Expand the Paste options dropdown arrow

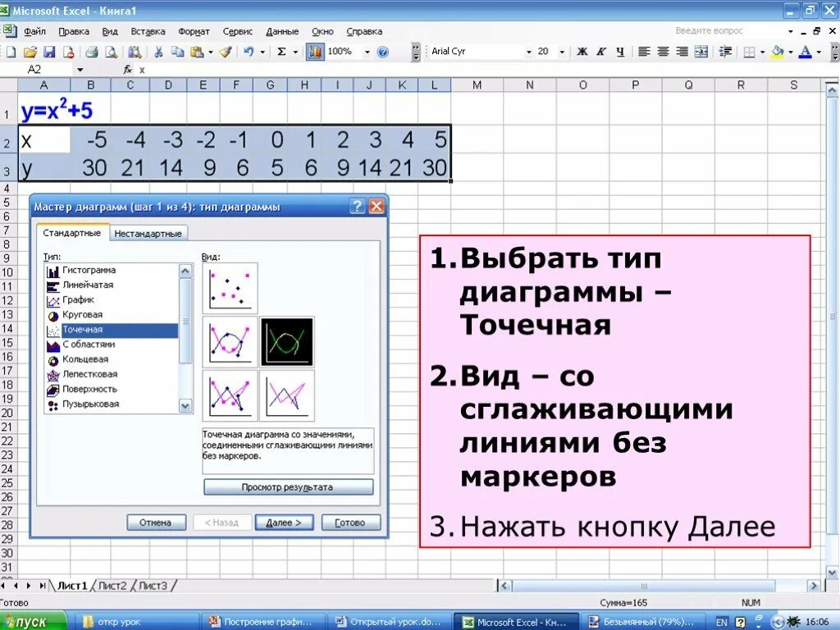211,52
